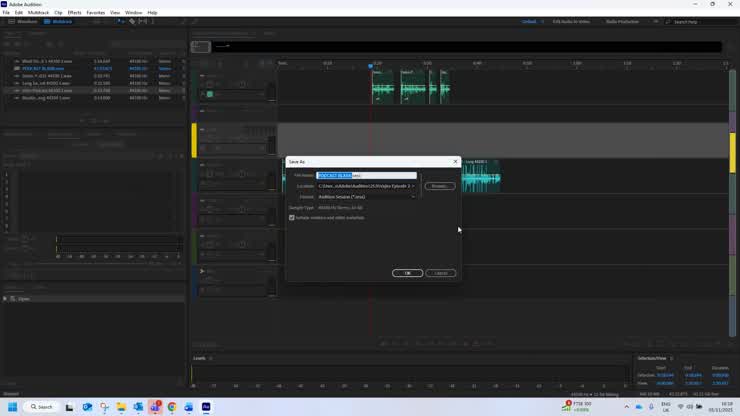Toggle Include markers and other metadata checkbox
Image resolution: width=740 pixels, height=416 pixels.
pos(292,218)
